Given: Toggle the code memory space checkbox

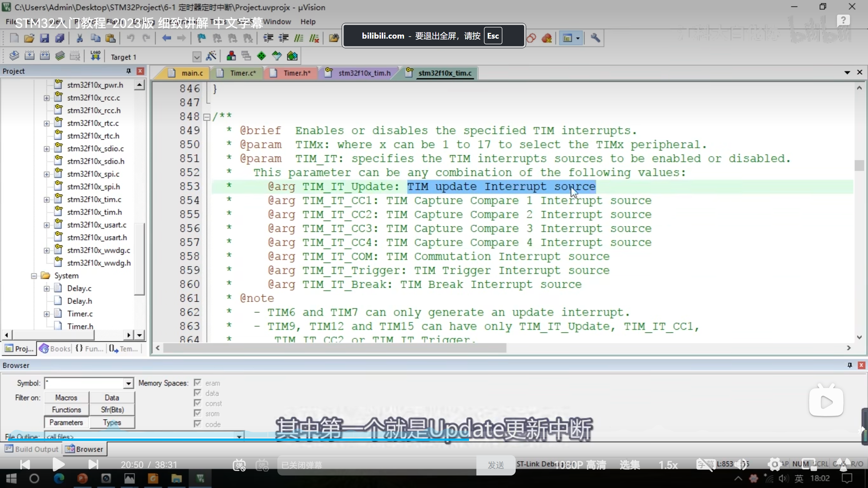Looking at the screenshot, I should click(198, 424).
